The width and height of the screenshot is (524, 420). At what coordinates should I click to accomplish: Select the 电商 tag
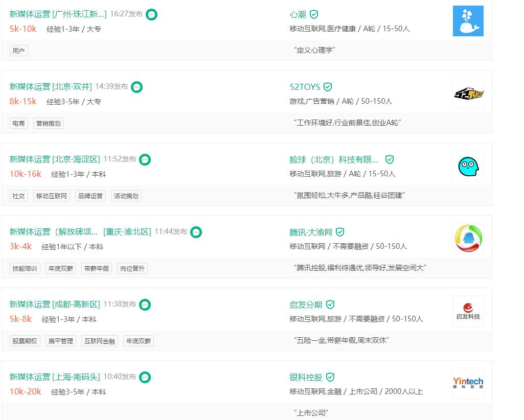pyautogui.click(x=18, y=123)
